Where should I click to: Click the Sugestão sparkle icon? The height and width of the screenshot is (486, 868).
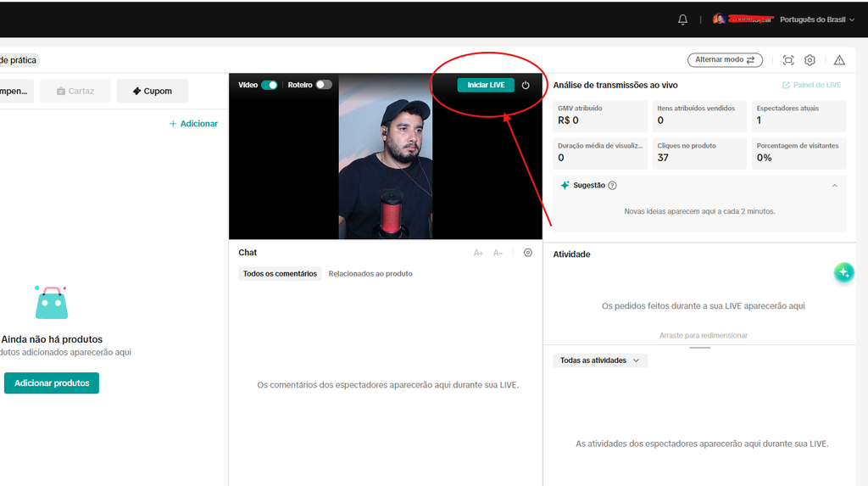pyautogui.click(x=565, y=185)
